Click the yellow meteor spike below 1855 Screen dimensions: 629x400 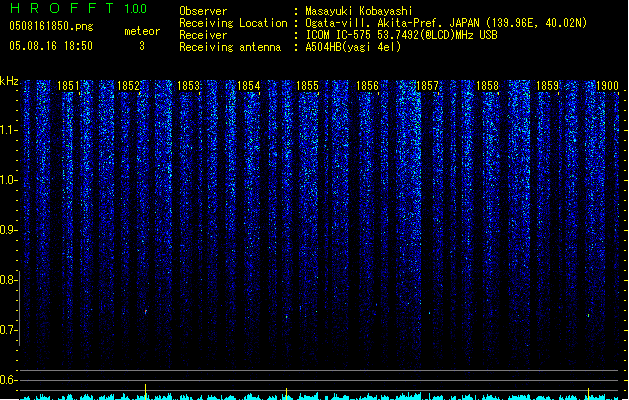tap(286, 394)
